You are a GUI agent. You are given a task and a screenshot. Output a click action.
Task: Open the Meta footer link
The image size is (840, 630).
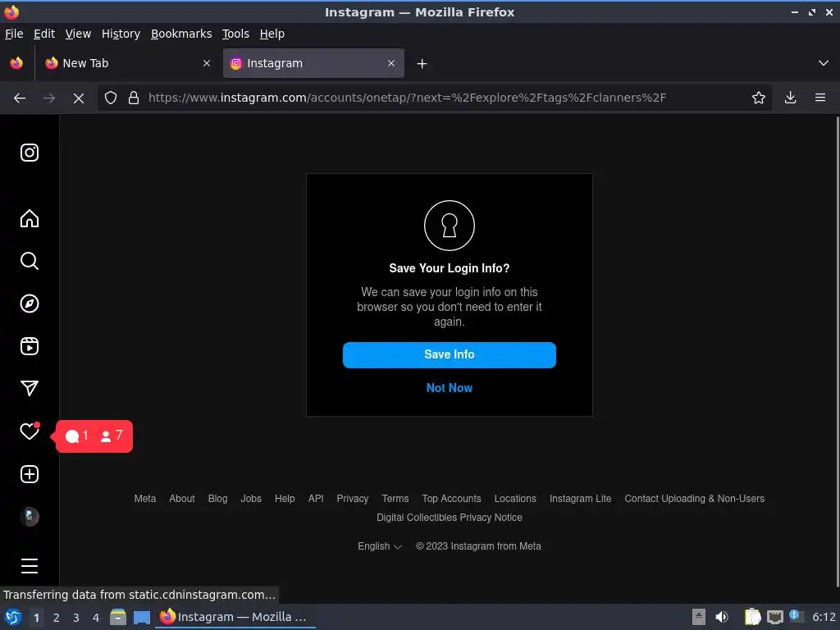(x=145, y=499)
